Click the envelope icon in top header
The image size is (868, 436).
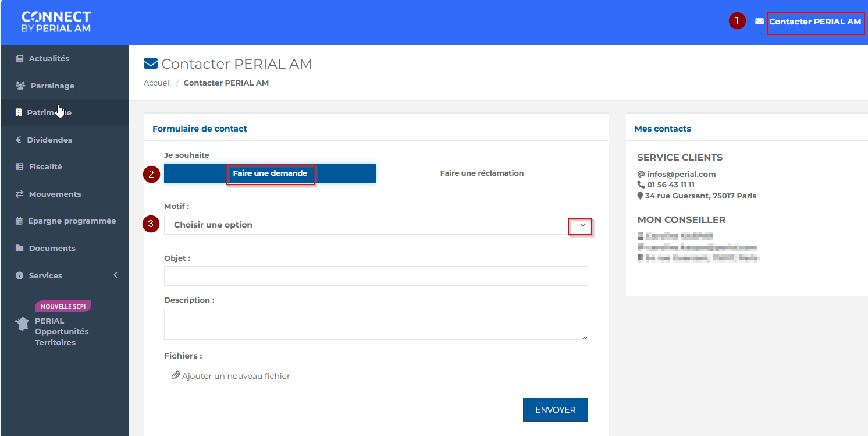(759, 22)
